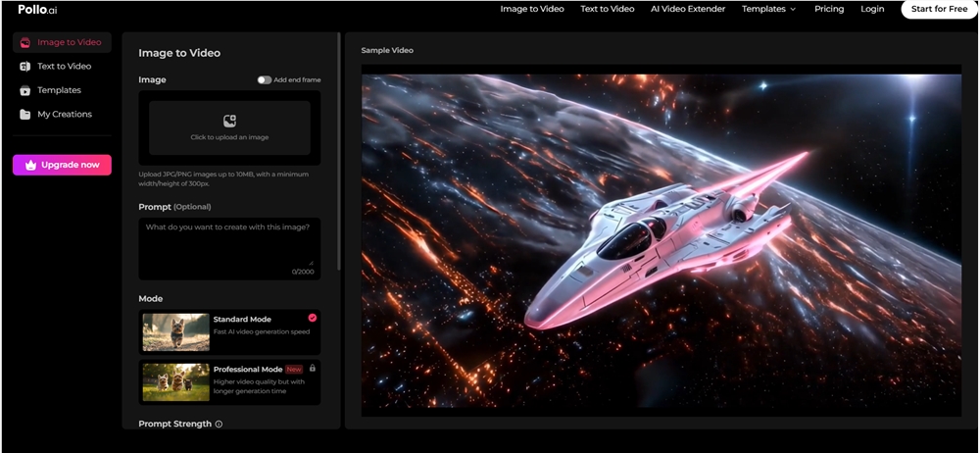Click the My Creations folder icon
This screenshot has height=453, width=980.
pyautogui.click(x=24, y=115)
